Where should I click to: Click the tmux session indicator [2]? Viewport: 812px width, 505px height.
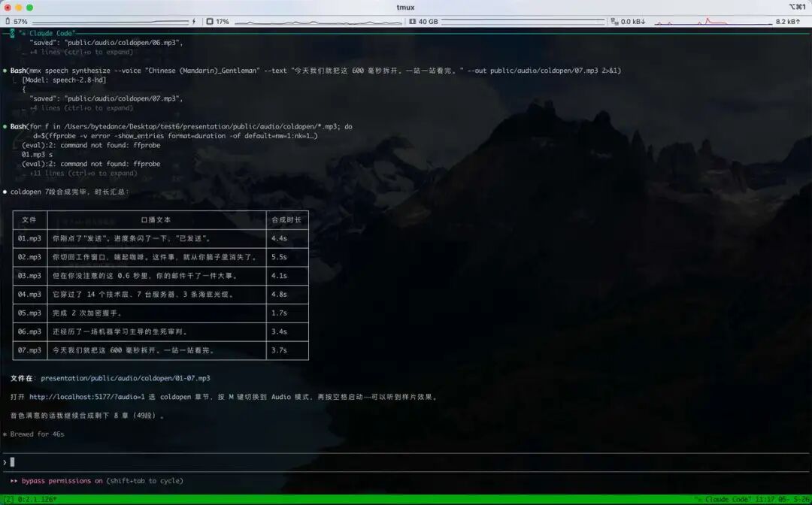tap(9, 500)
